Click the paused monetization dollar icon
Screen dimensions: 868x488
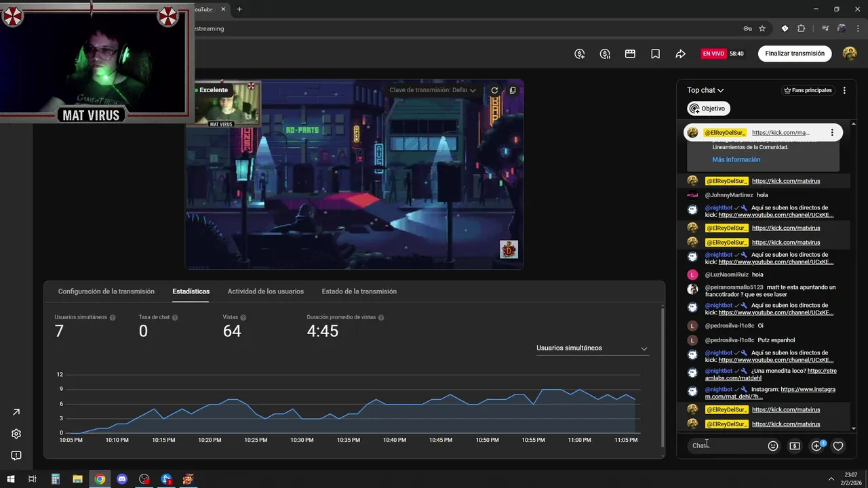tap(605, 54)
